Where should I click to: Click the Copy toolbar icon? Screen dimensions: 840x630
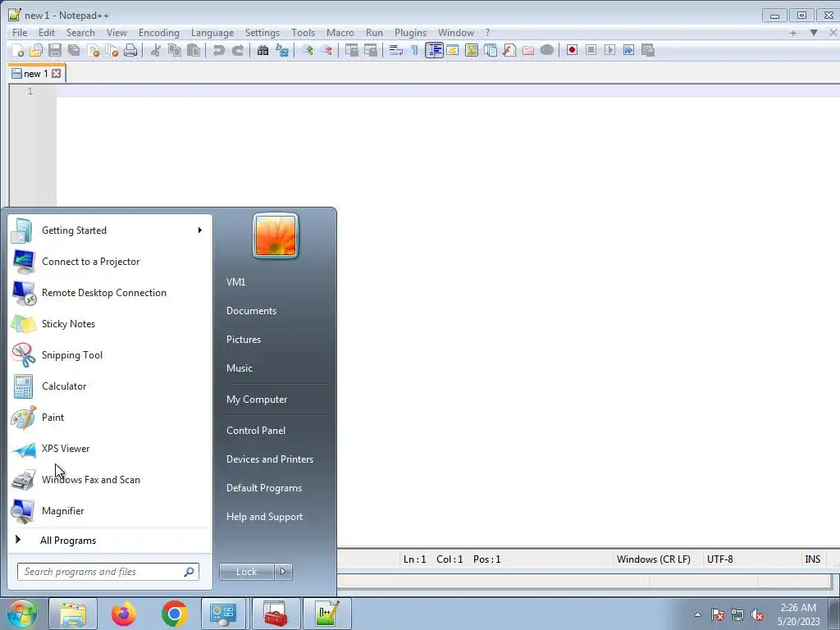[x=175, y=50]
